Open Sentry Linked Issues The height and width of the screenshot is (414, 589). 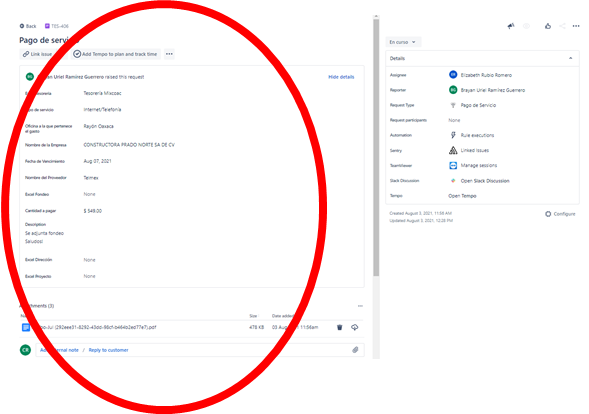475,150
